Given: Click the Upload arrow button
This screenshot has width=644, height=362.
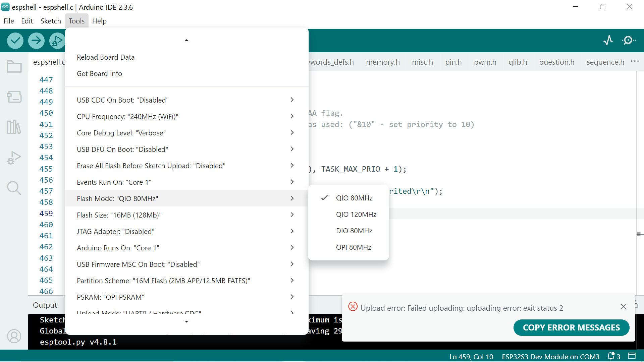Looking at the screenshot, I should pyautogui.click(x=36, y=41).
